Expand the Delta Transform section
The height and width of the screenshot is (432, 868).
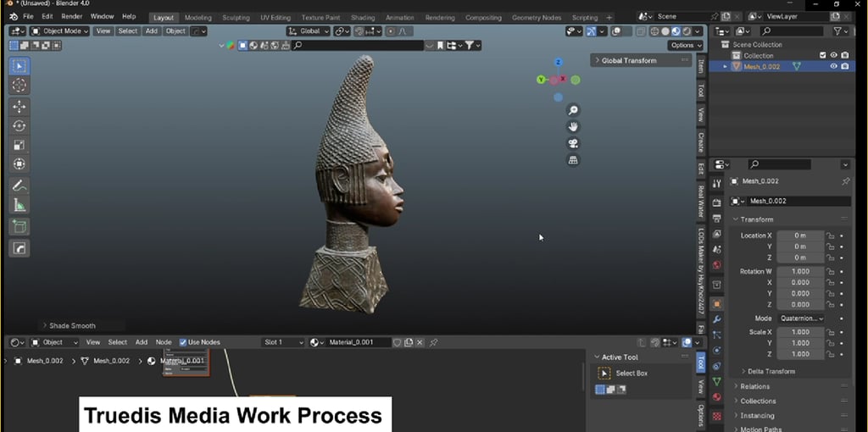coord(771,371)
